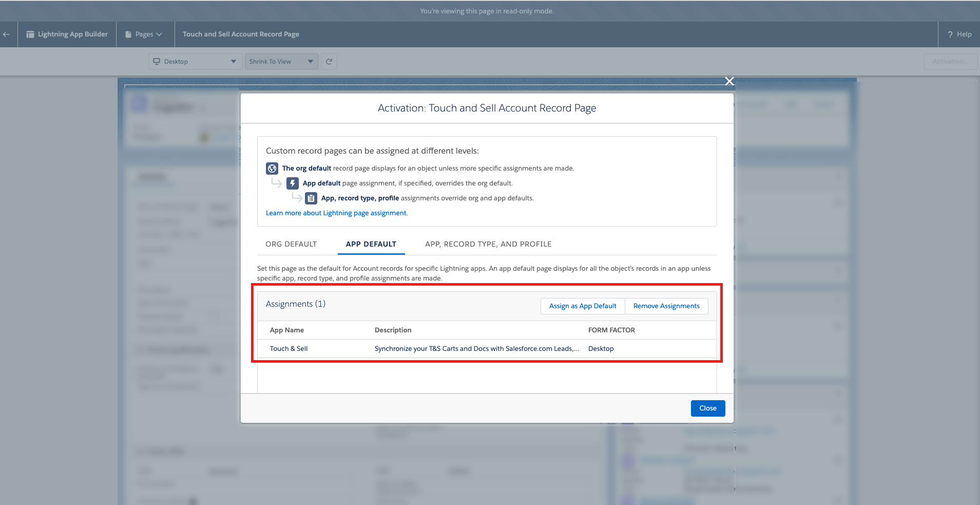The image size is (980, 505).
Task: Switch to the ORG DEFAULT tab
Action: 291,244
